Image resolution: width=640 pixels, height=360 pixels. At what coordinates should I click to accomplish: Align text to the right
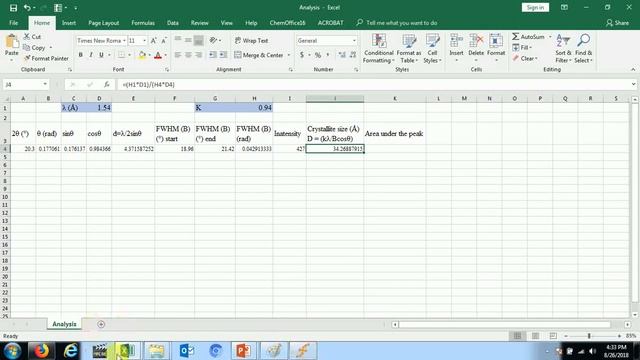[x=198, y=55]
